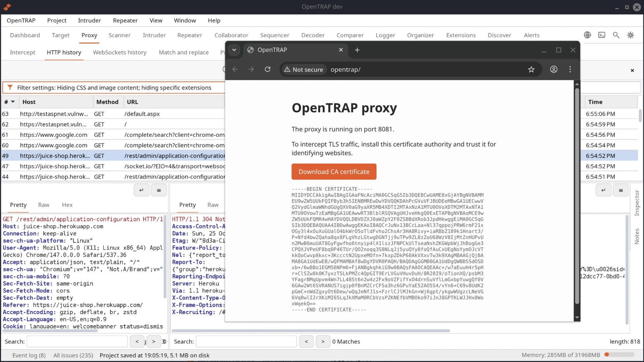Toggle line wrap in request panel
The width and height of the screenshot is (644, 362).
click(142, 190)
